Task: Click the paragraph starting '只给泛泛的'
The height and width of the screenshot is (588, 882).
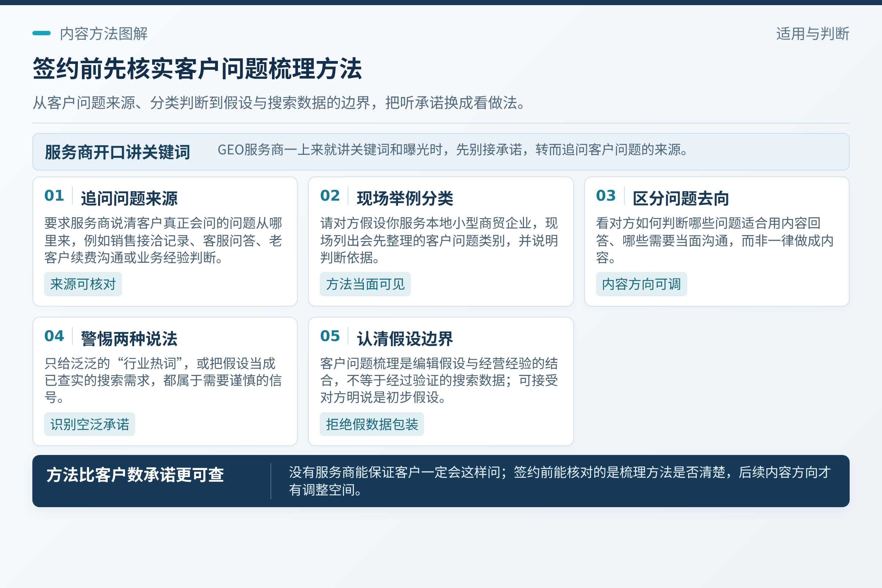Action: [x=163, y=380]
